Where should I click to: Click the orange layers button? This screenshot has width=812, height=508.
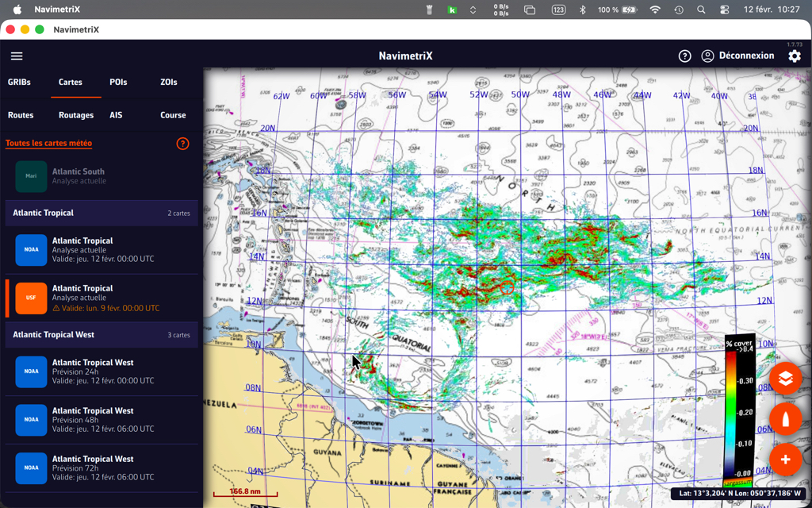point(785,379)
